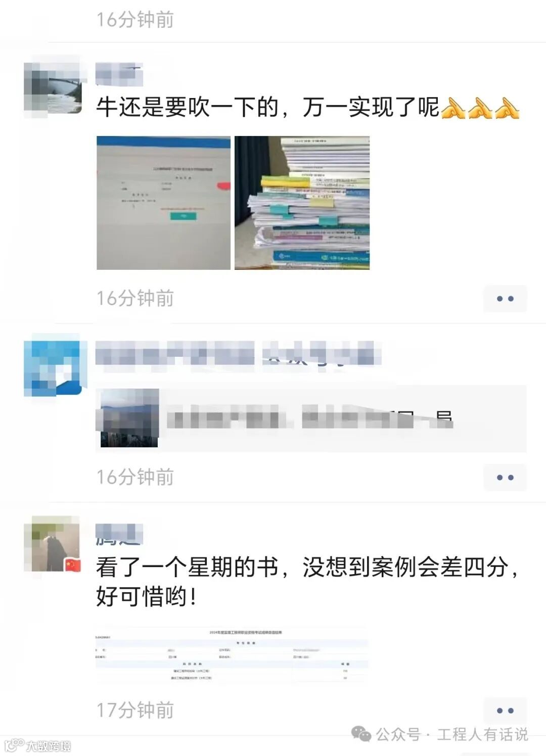Open the blue avatar of second poster

click(x=53, y=367)
